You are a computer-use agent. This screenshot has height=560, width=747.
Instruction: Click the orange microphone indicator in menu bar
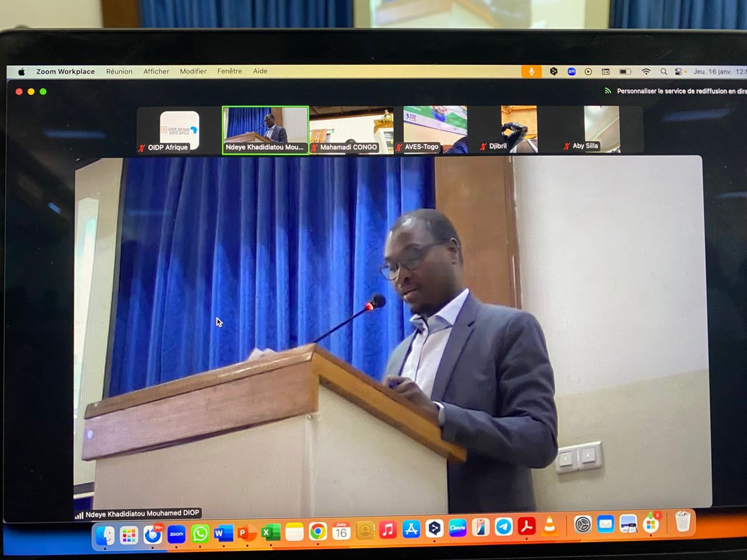(531, 71)
